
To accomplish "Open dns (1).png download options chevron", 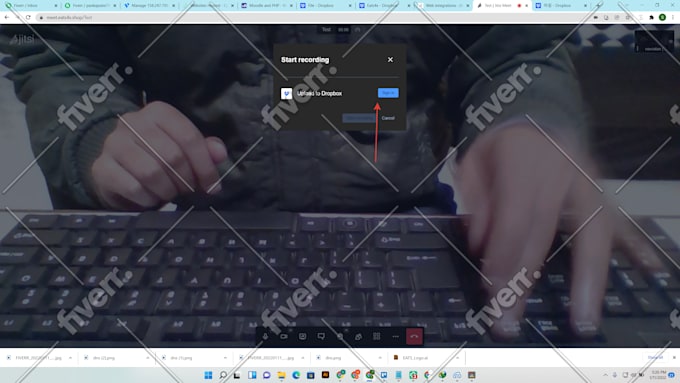I will pos(225,358).
